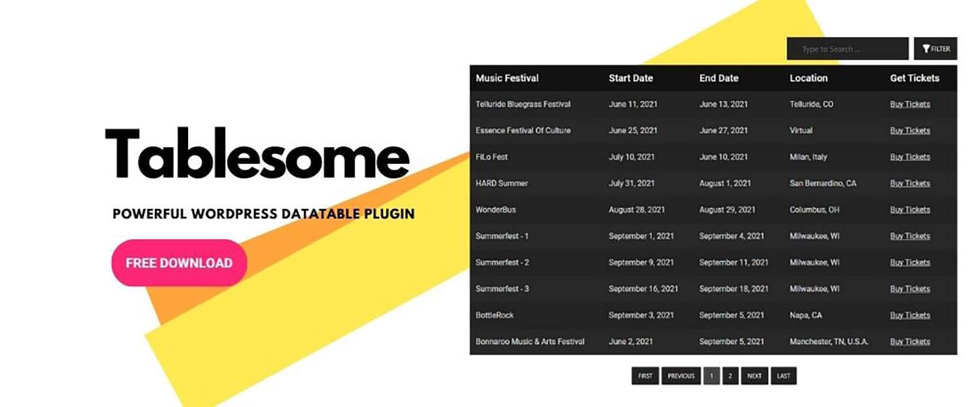
Task: Click the Free Download button
Action: [x=179, y=263]
